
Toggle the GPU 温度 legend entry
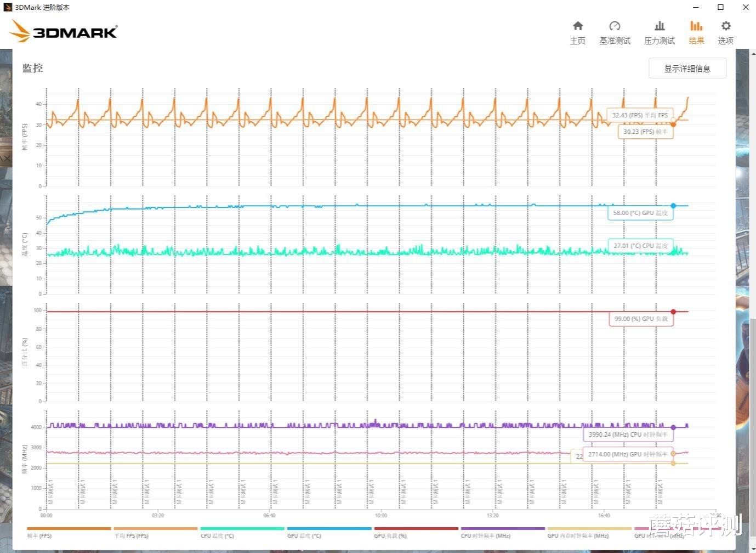[303, 536]
